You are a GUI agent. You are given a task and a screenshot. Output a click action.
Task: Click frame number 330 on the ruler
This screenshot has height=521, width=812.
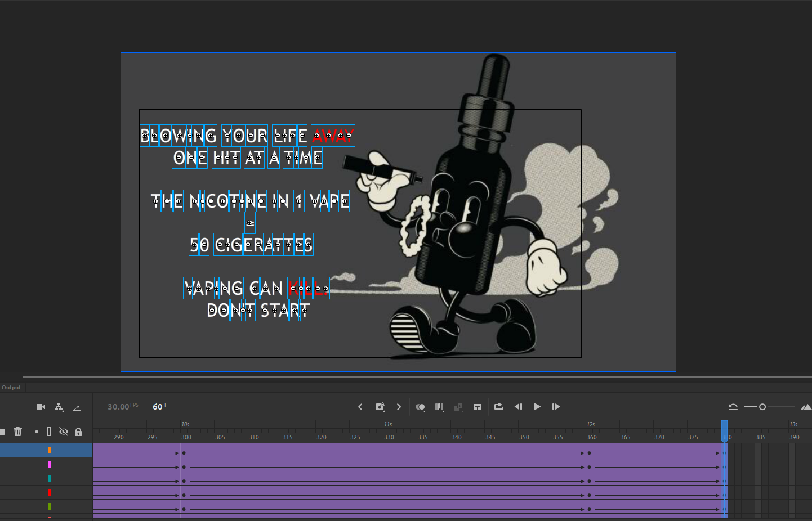click(x=389, y=437)
